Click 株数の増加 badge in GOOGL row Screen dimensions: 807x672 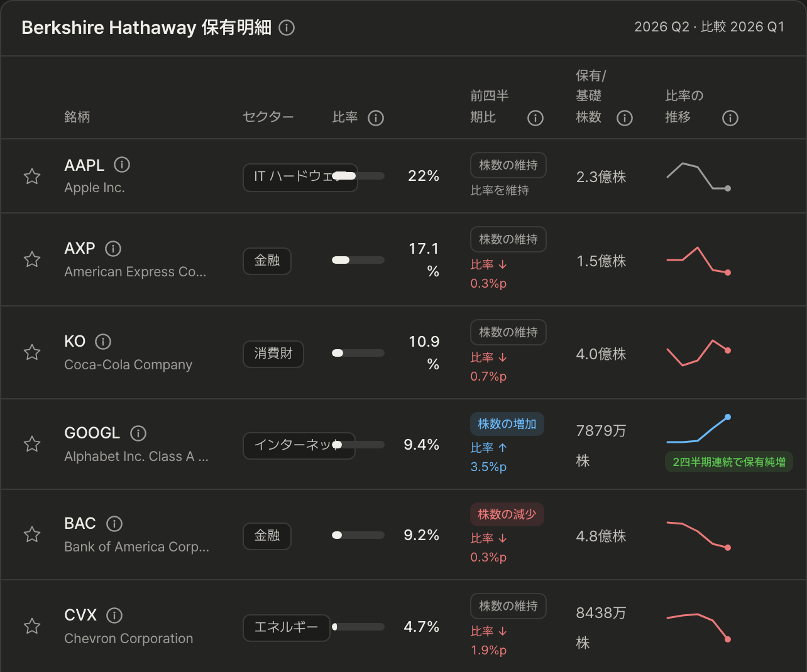click(x=507, y=424)
